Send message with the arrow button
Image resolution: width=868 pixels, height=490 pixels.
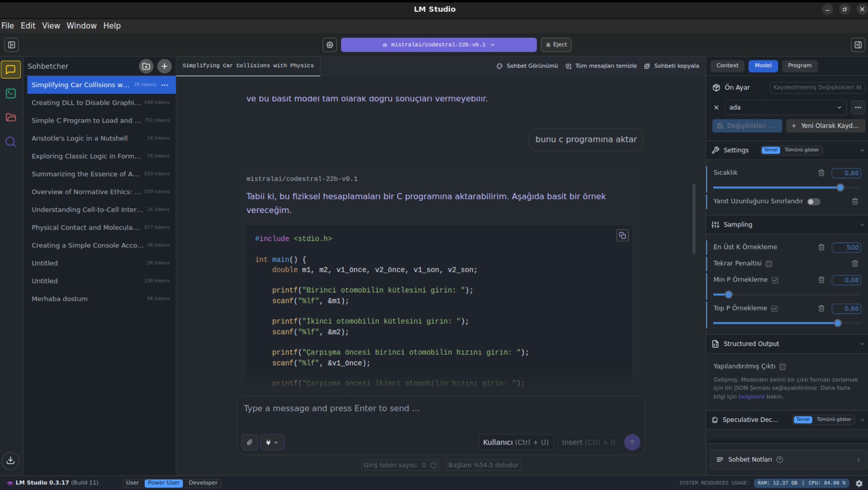coord(632,442)
